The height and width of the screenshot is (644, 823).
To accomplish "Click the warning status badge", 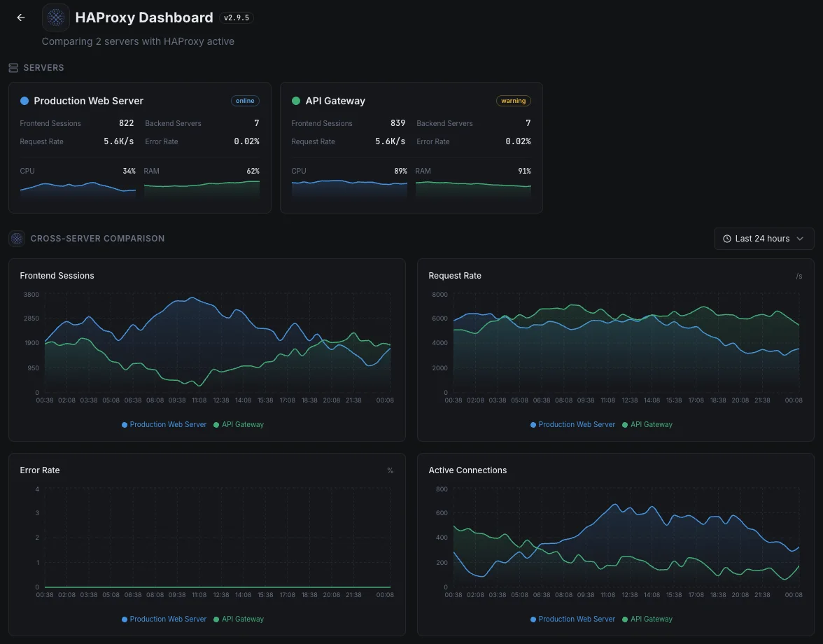I will 514,101.
